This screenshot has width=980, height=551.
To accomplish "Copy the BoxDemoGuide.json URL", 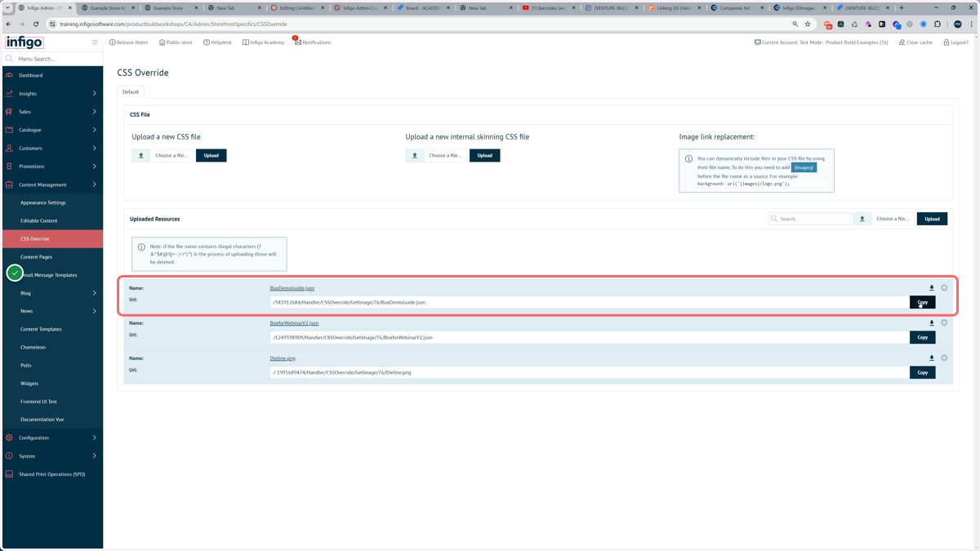I will tap(923, 302).
